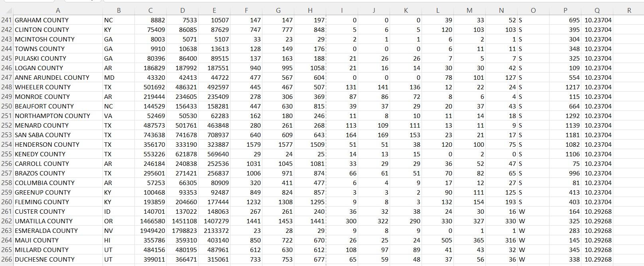Screen dimensions: 644x266
Task: Click cell PULASKI COUNTY
Action: [58, 58]
